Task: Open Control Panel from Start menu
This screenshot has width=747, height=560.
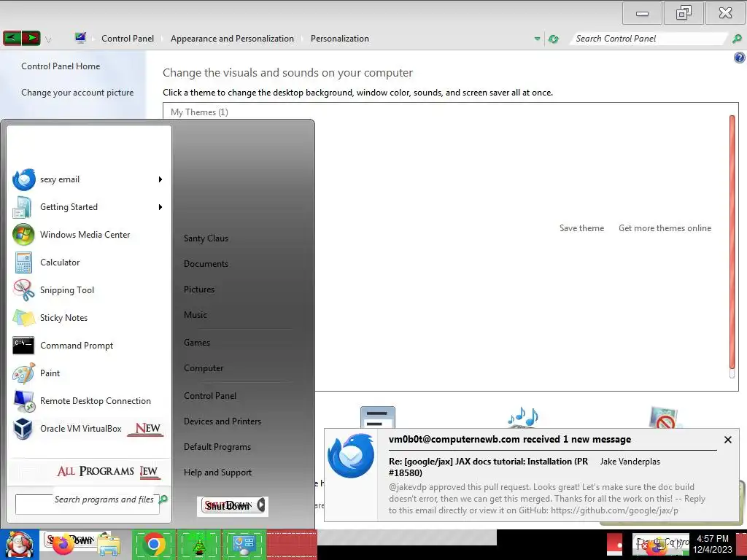Action: click(210, 396)
